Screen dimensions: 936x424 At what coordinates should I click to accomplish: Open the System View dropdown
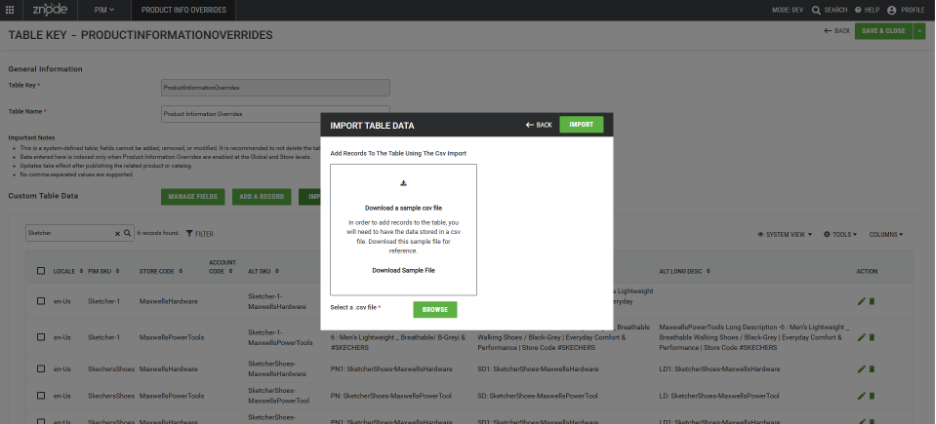pos(784,235)
